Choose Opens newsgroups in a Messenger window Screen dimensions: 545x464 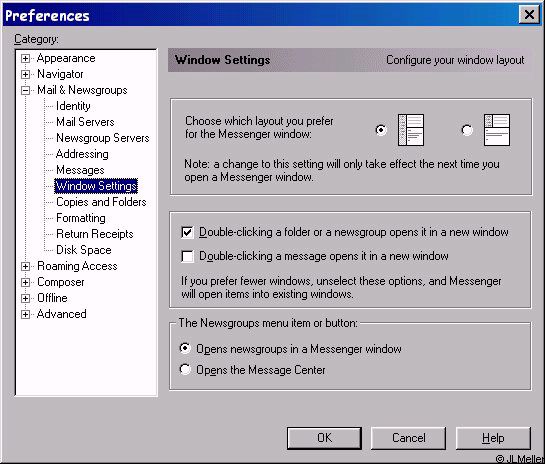pos(185,348)
